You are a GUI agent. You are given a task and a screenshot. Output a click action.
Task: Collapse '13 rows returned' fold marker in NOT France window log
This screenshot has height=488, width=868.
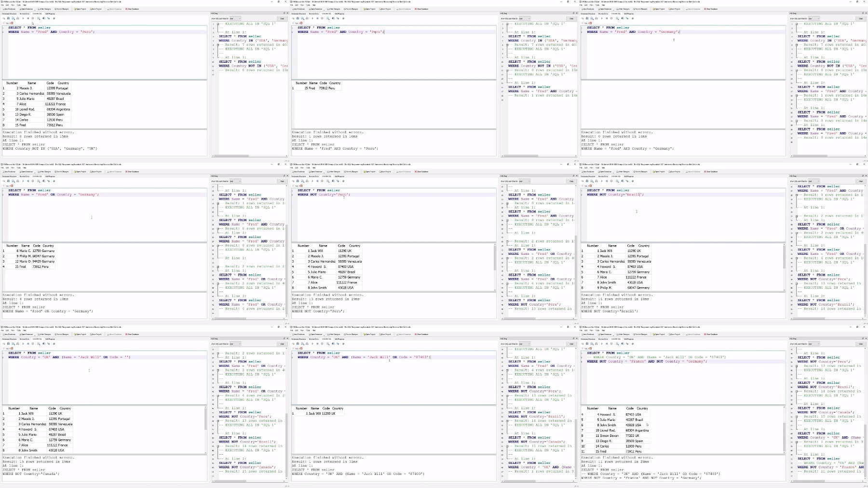tap(797, 365)
